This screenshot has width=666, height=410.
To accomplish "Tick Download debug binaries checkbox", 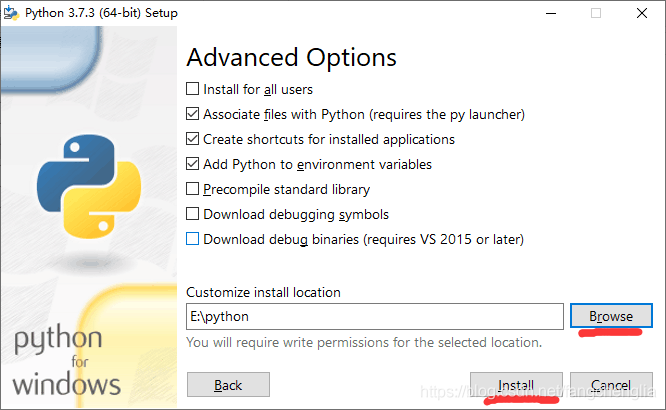I will pyautogui.click(x=192, y=239).
